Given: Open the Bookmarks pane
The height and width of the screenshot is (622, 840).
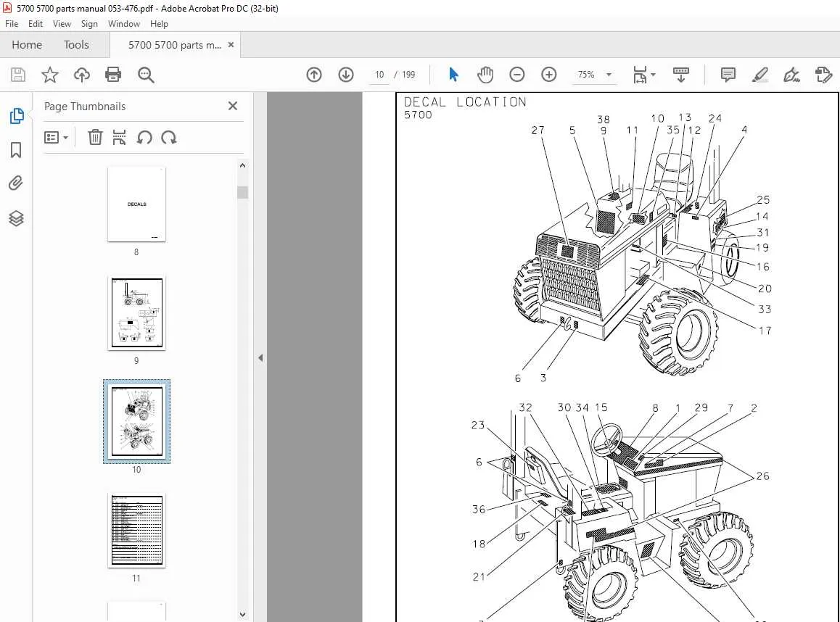Looking at the screenshot, I should (16, 150).
